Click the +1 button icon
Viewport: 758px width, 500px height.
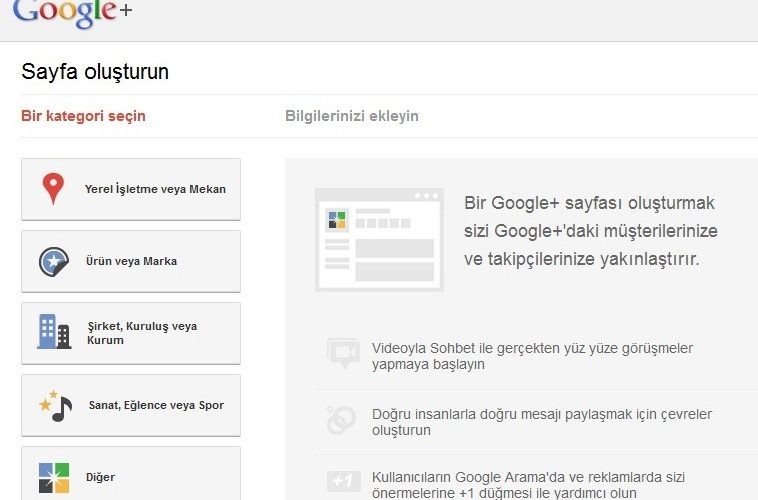point(343,481)
